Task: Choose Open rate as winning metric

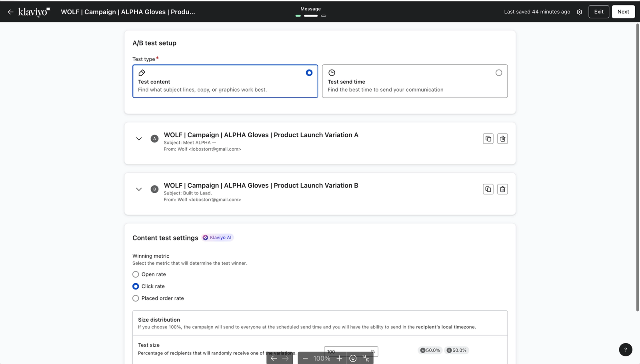Action: click(136, 274)
